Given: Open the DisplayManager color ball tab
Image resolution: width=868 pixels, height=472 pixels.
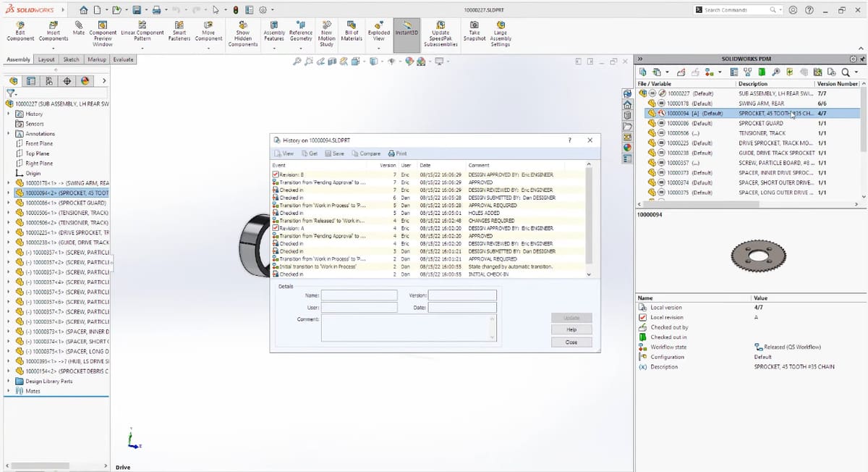Looking at the screenshot, I should click(85, 80).
